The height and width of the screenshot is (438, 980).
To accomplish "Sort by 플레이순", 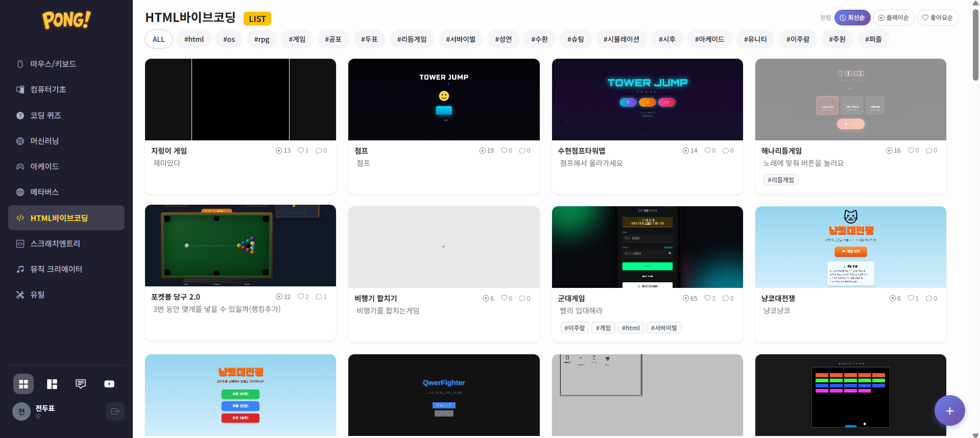I will point(894,17).
